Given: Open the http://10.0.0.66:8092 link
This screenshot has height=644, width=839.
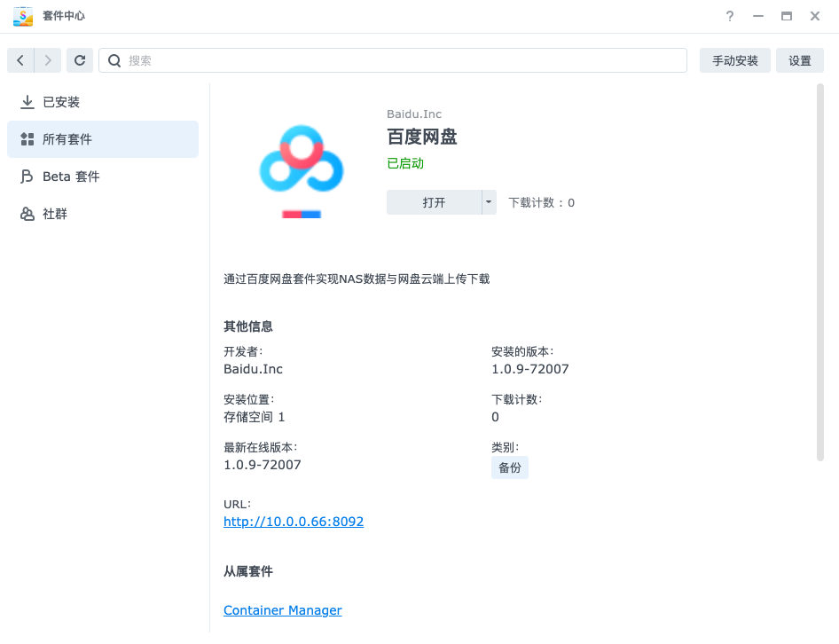Looking at the screenshot, I should (294, 522).
